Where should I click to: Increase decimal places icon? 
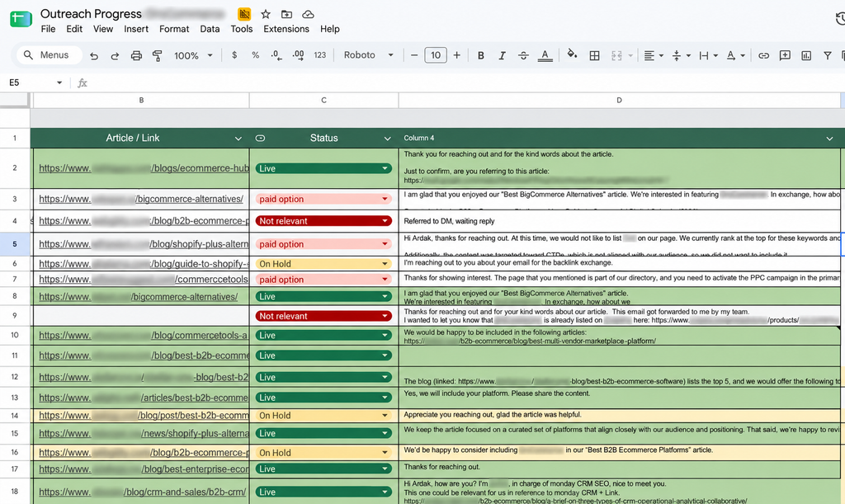(x=298, y=55)
